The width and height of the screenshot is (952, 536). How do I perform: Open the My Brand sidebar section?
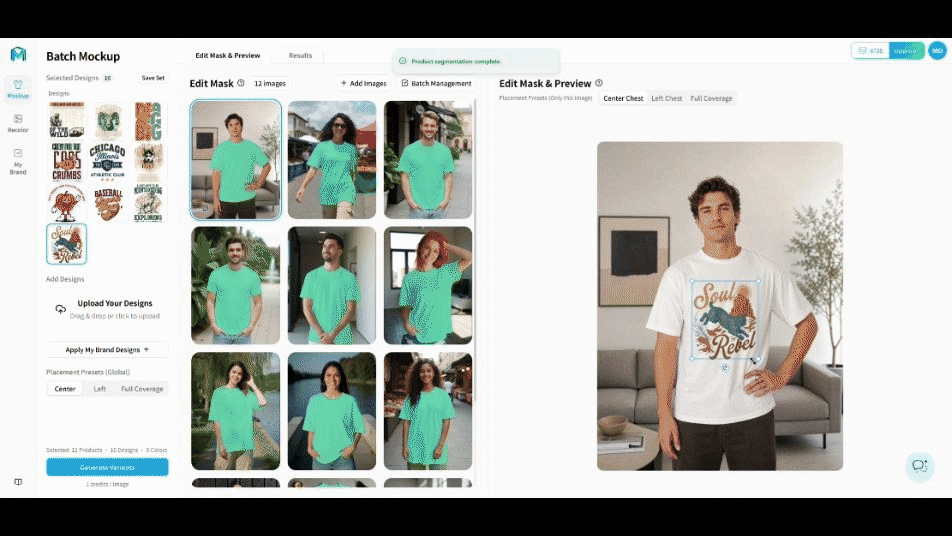18,161
